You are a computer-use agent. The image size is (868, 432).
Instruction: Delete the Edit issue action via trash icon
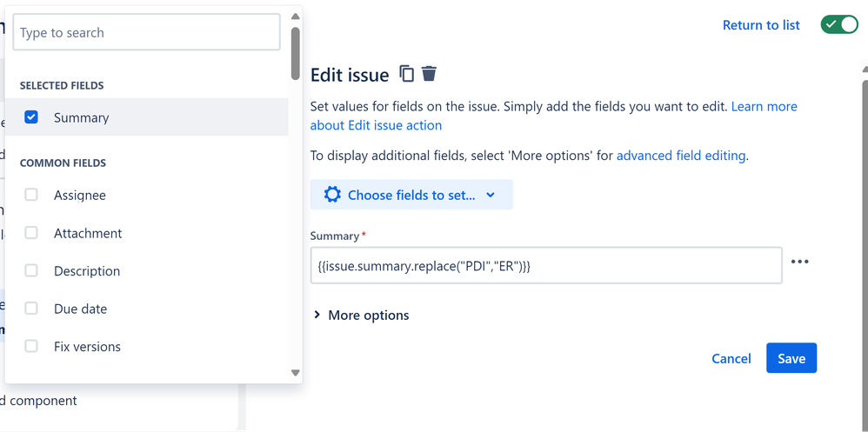pyautogui.click(x=429, y=74)
